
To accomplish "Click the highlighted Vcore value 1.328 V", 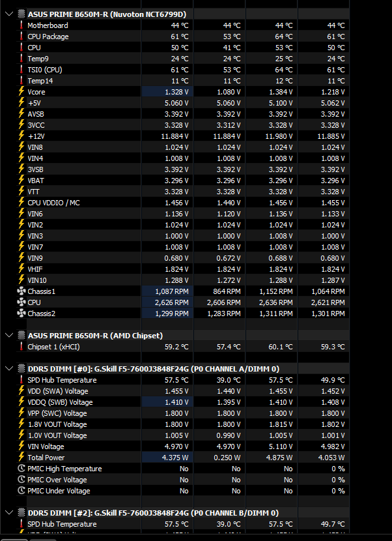I will pos(177,92).
